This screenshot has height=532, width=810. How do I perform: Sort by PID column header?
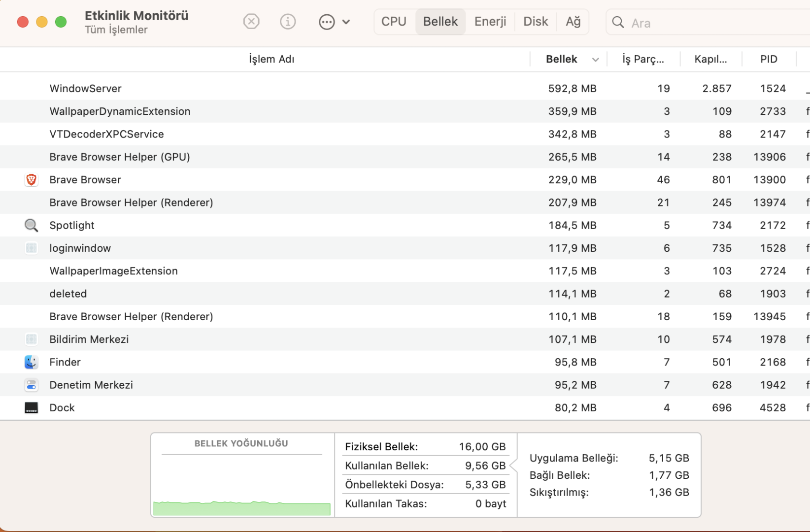click(x=769, y=59)
